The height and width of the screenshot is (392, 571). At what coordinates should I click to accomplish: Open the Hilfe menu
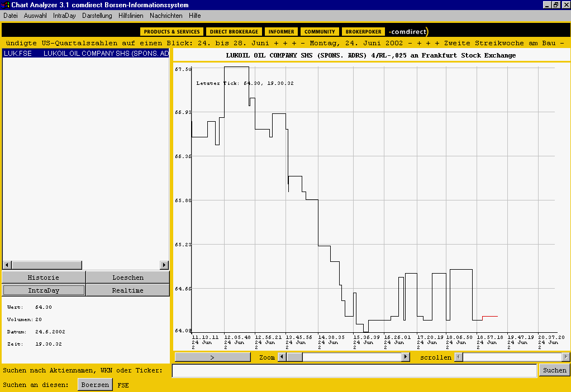coord(195,16)
